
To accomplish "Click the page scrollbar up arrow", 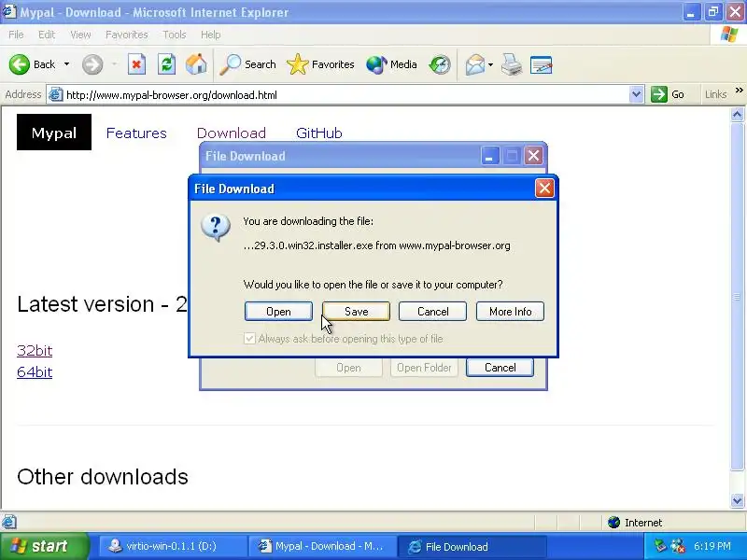I will tap(737, 114).
